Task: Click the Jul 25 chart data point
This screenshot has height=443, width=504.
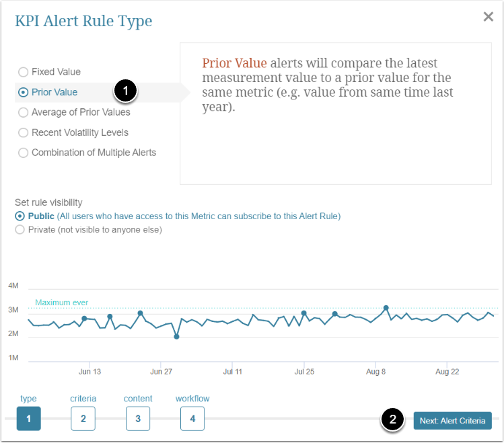Action: coord(304,313)
